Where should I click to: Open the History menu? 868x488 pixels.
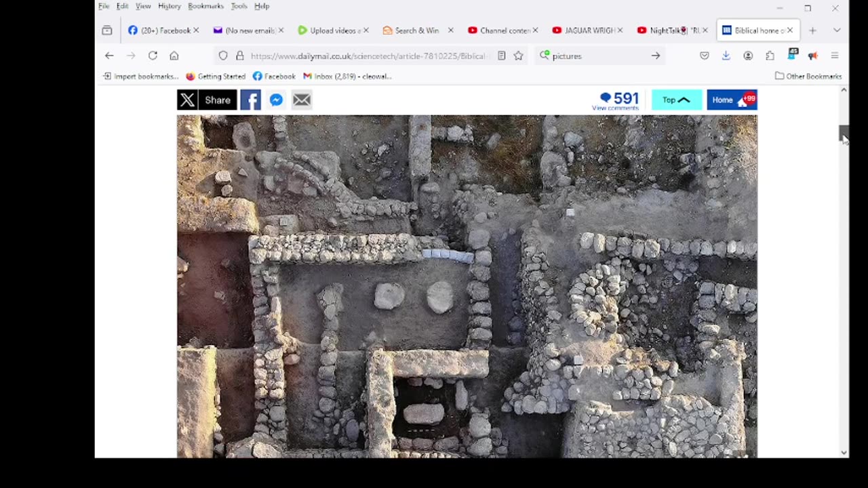[x=170, y=6]
